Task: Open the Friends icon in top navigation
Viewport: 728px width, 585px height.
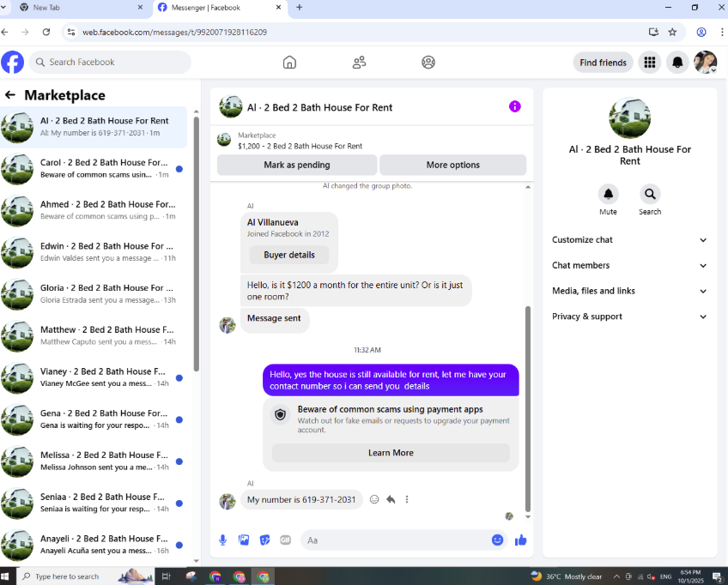Action: coord(359,62)
